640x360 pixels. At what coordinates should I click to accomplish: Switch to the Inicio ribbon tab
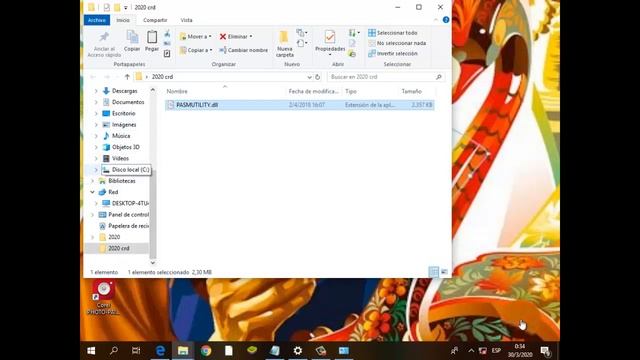point(123,20)
